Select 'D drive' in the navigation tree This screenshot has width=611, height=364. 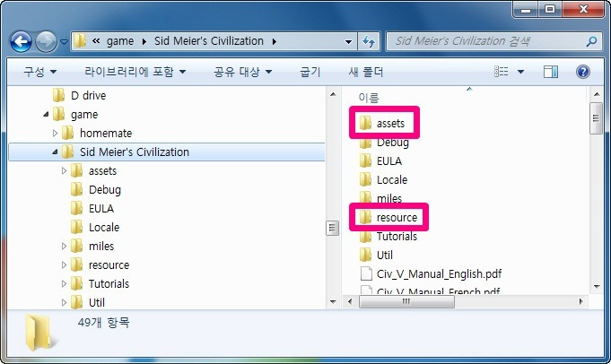point(89,95)
